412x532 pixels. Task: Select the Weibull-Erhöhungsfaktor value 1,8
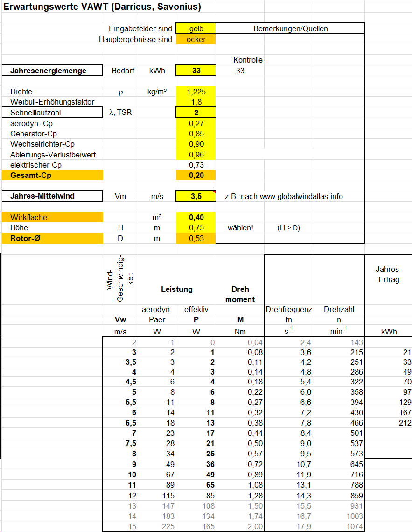coord(196,102)
